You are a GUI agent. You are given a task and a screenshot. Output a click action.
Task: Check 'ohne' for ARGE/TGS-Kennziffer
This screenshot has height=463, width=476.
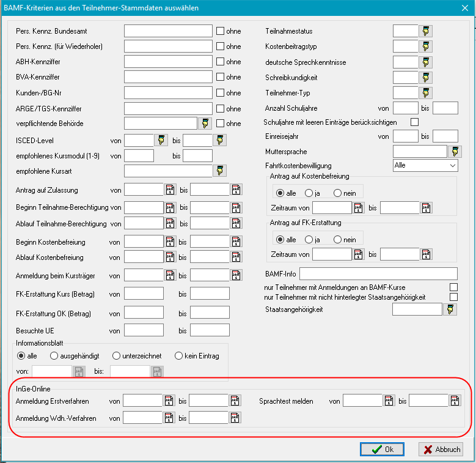click(220, 108)
